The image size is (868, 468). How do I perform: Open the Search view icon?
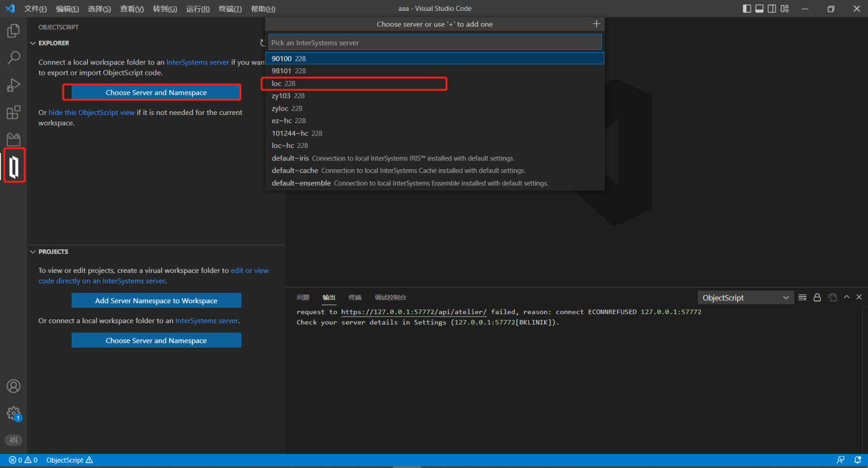click(14, 57)
